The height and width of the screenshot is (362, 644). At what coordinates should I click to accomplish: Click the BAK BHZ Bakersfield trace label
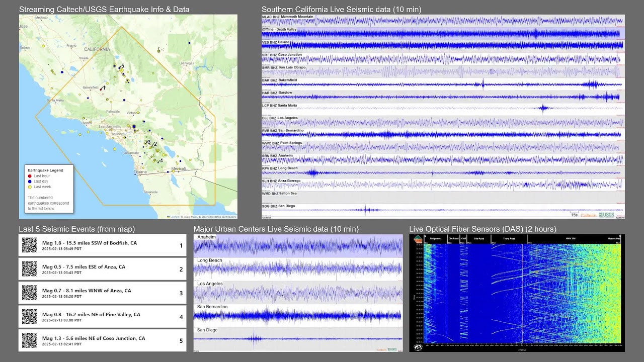click(x=280, y=80)
